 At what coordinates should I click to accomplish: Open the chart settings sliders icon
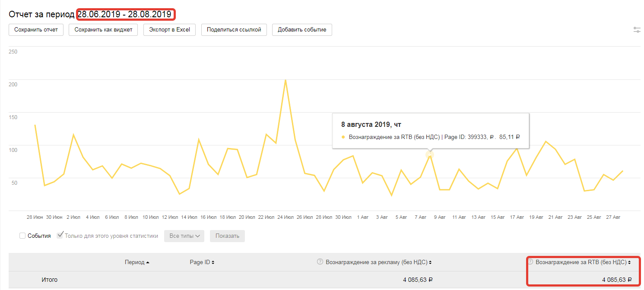[637, 30]
